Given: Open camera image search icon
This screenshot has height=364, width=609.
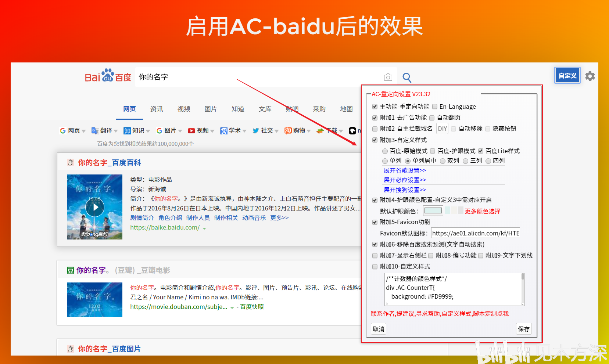Looking at the screenshot, I should click(388, 77).
